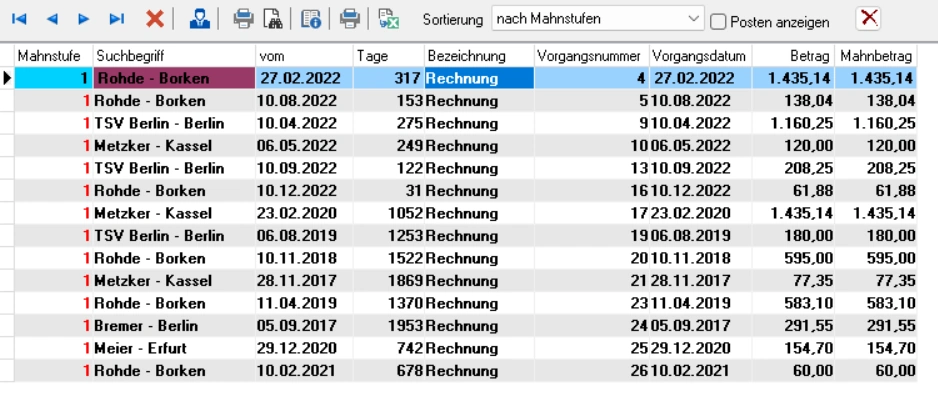The height and width of the screenshot is (395, 938).
Task: Jump to the first record
Action: tap(19, 19)
